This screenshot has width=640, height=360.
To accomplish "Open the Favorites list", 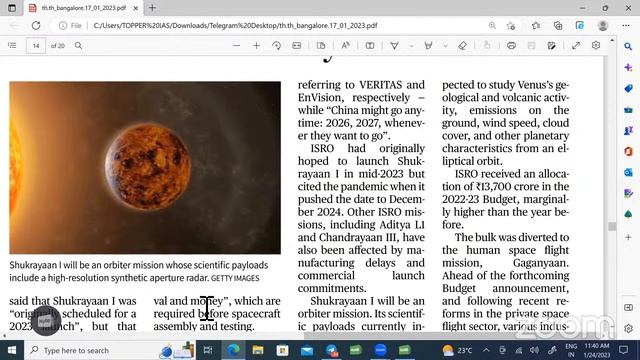I will click(x=536, y=25).
